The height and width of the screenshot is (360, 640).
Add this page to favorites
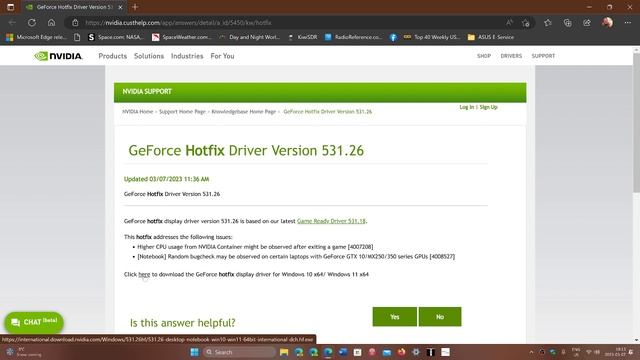(526, 23)
